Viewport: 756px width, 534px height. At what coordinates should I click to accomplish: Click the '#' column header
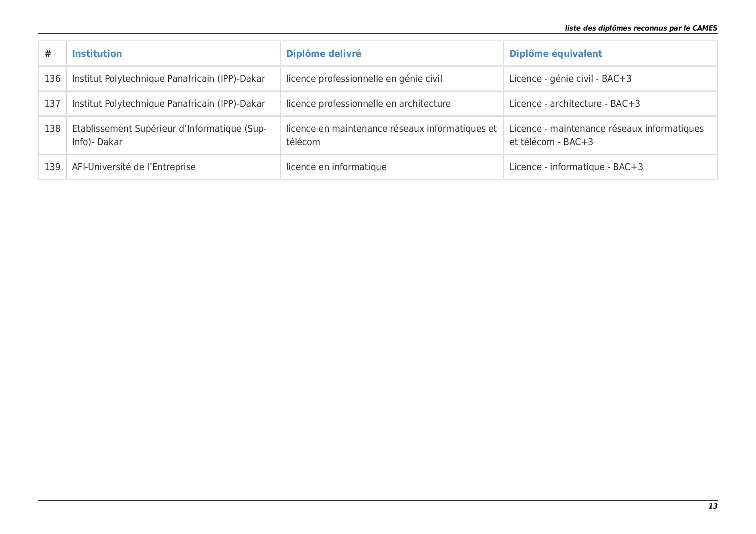52,54
